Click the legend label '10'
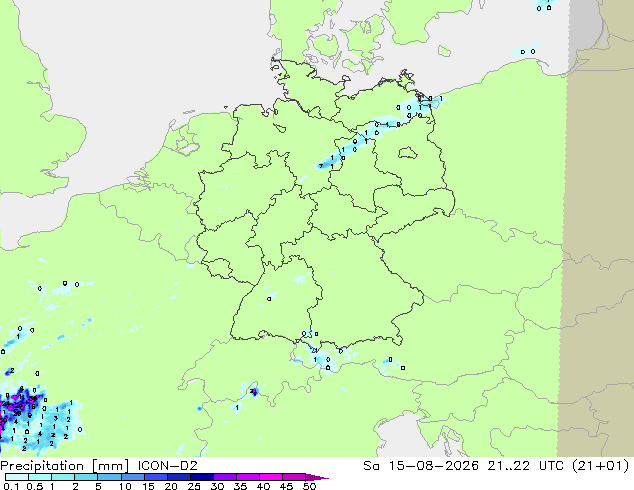634x490 pixels. 125,486
